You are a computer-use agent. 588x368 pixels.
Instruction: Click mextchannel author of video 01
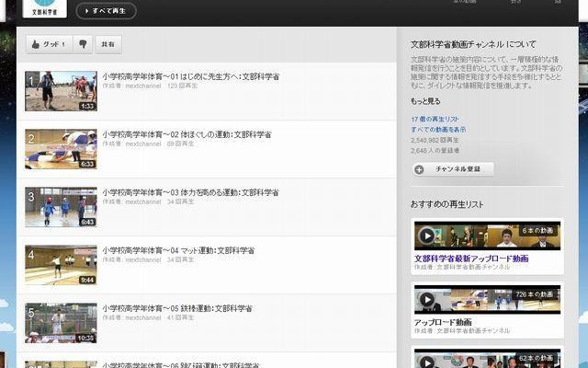click(x=143, y=86)
